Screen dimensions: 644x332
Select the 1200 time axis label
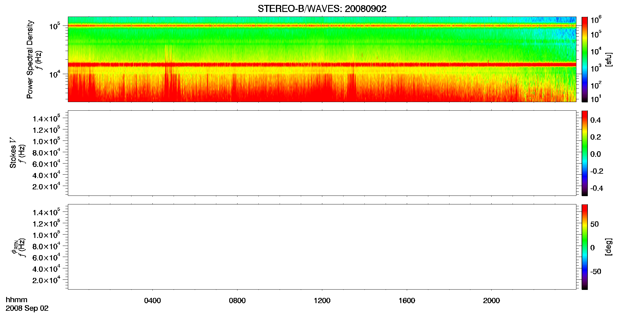(322, 301)
